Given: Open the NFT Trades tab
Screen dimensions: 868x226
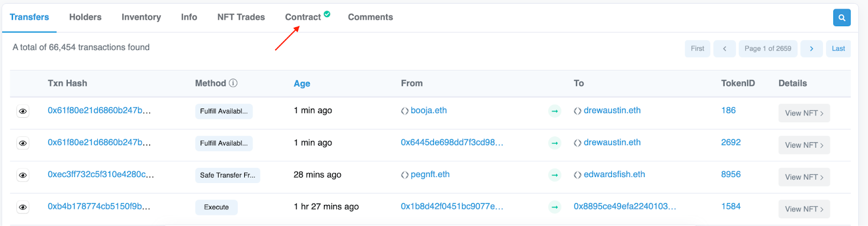Looking at the screenshot, I should 241,17.
